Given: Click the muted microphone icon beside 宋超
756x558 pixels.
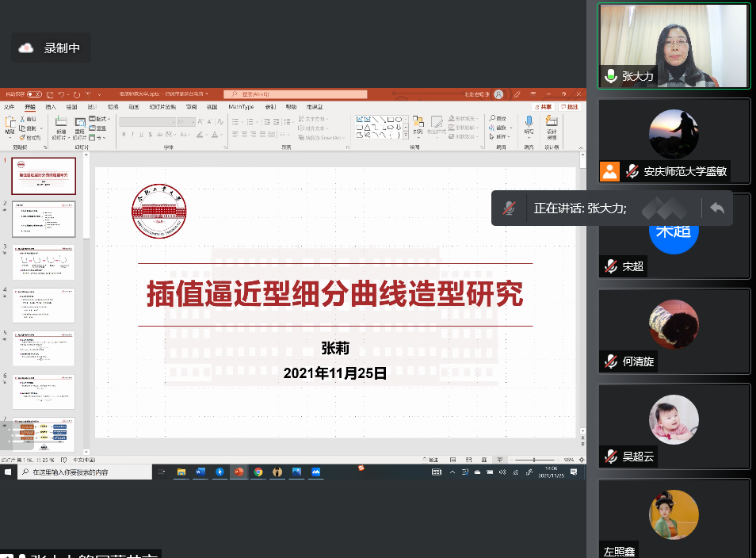Looking at the screenshot, I should coord(611,266).
